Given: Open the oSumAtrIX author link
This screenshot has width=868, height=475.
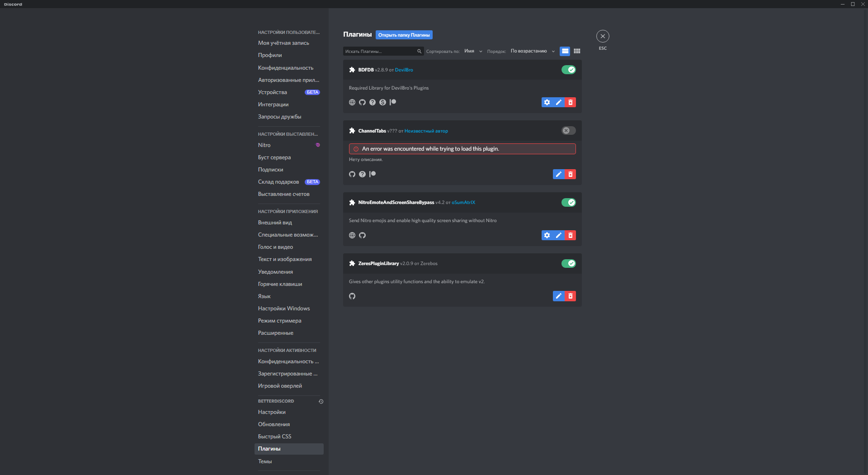Looking at the screenshot, I should 463,202.
